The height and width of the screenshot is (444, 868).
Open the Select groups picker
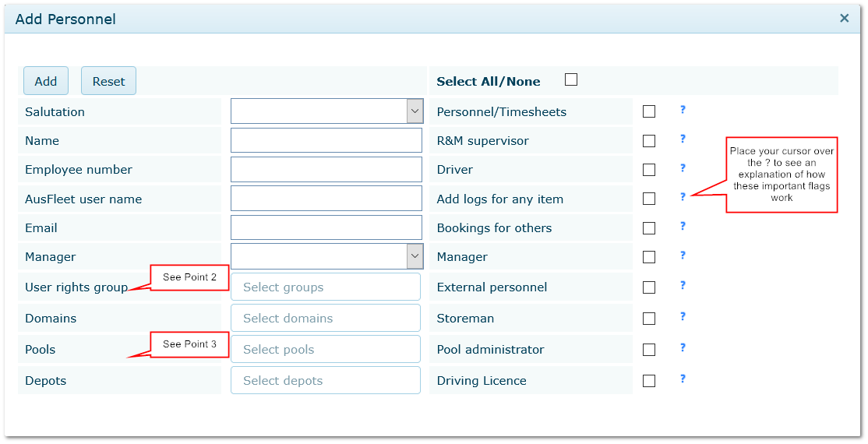(326, 287)
